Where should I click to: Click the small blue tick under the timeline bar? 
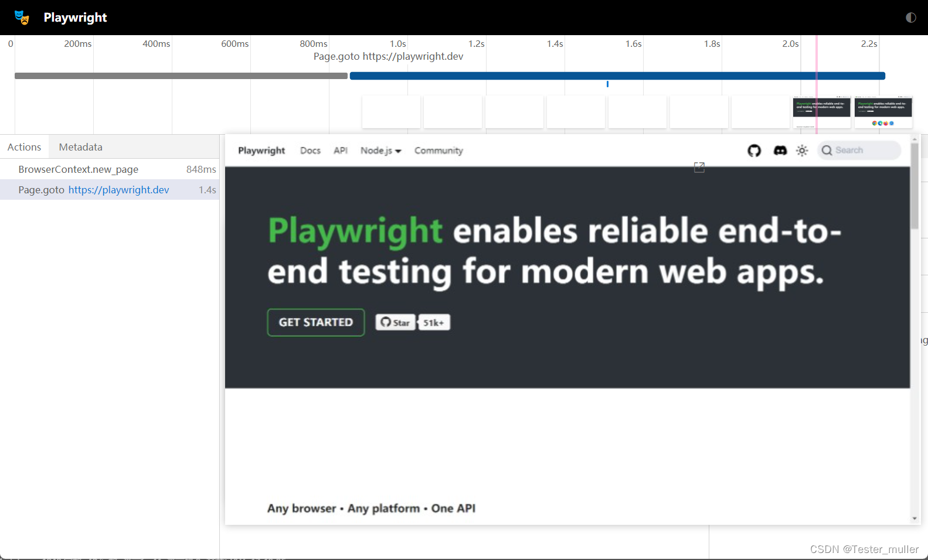pyautogui.click(x=607, y=84)
